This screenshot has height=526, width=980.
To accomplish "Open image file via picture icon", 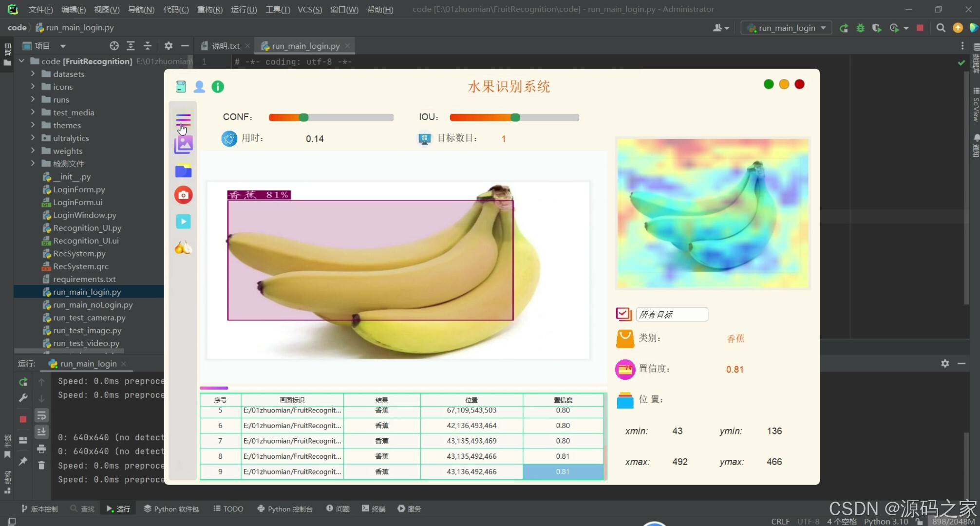I will click(183, 145).
